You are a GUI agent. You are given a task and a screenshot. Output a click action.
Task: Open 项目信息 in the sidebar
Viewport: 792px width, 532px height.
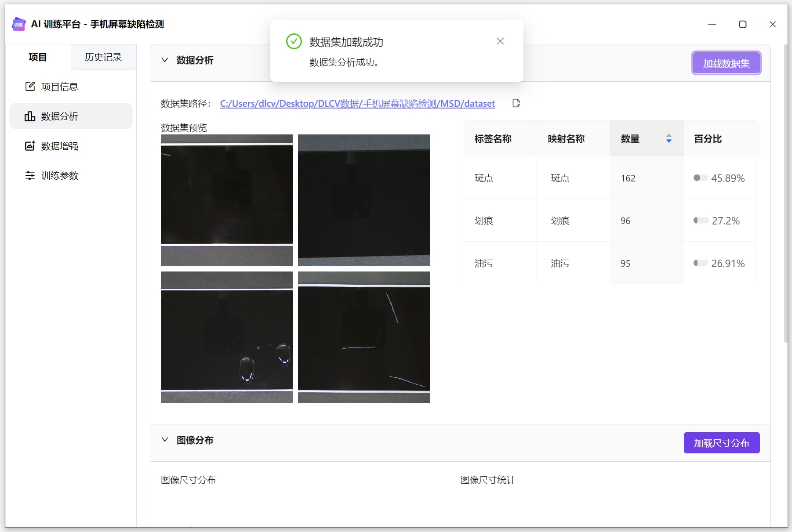71,87
